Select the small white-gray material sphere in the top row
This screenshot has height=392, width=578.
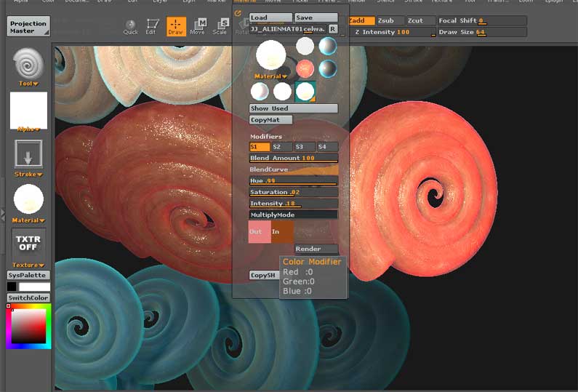(305, 46)
